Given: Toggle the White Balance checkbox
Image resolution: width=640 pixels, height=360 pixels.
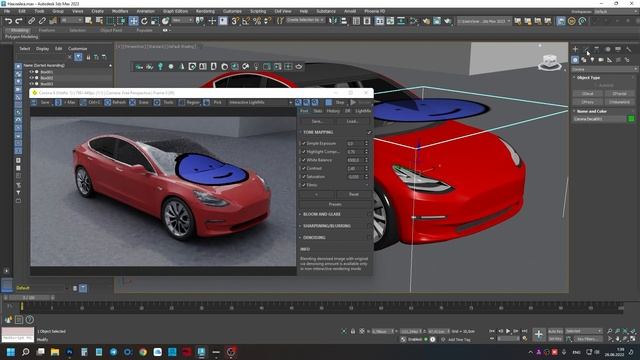Looking at the screenshot, I should [304, 160].
